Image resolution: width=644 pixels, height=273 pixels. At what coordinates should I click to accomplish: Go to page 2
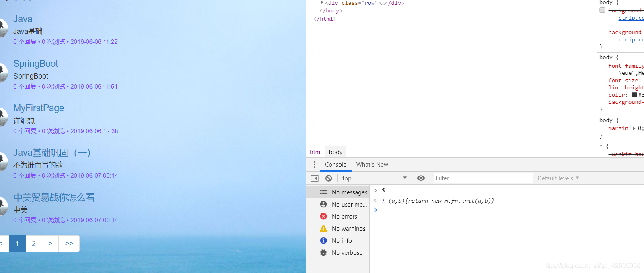(34, 244)
